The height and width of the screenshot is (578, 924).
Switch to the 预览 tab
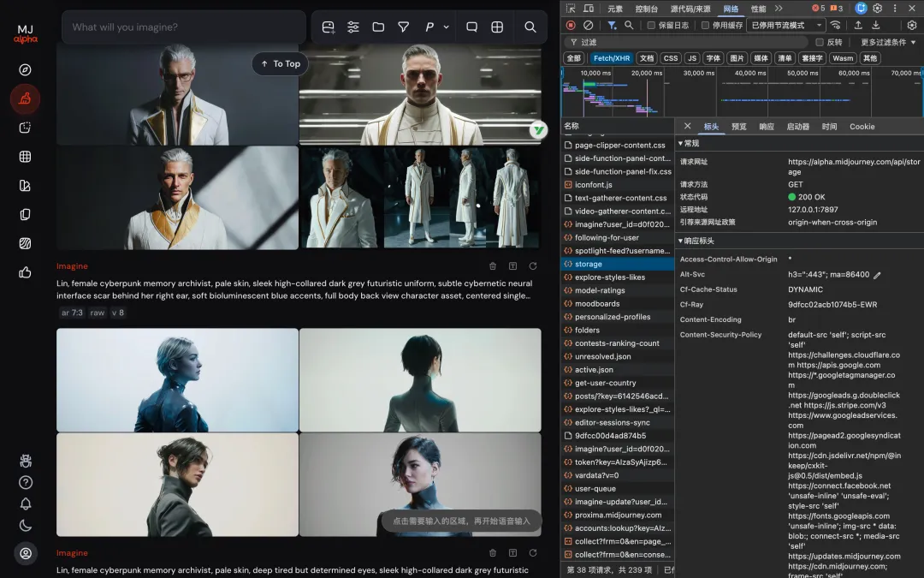738,127
